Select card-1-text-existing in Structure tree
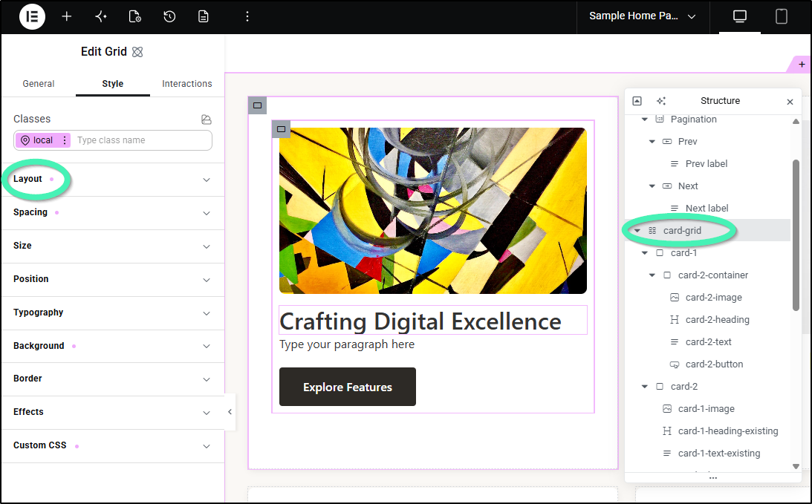 tap(719, 454)
